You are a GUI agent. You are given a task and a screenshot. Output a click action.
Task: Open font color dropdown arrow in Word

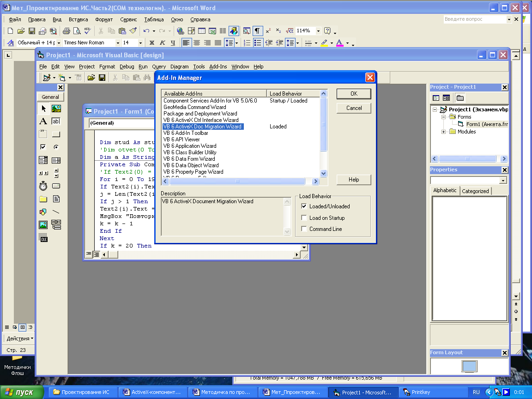point(347,43)
